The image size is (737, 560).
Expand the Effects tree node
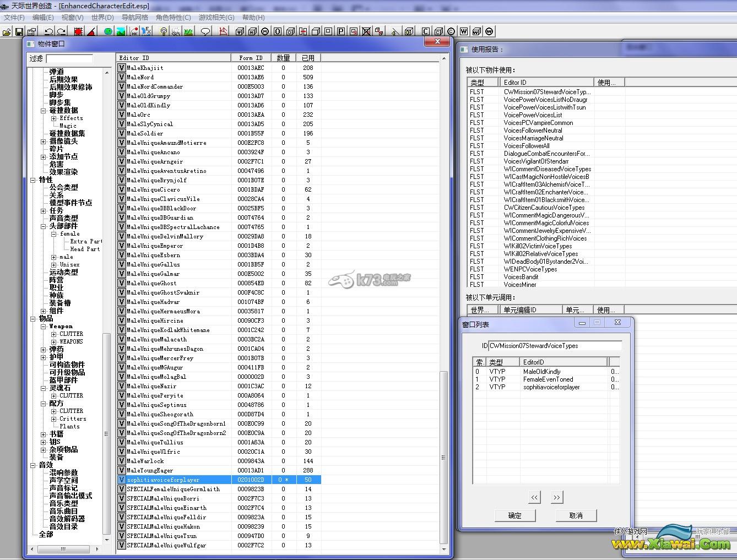pyautogui.click(x=54, y=118)
